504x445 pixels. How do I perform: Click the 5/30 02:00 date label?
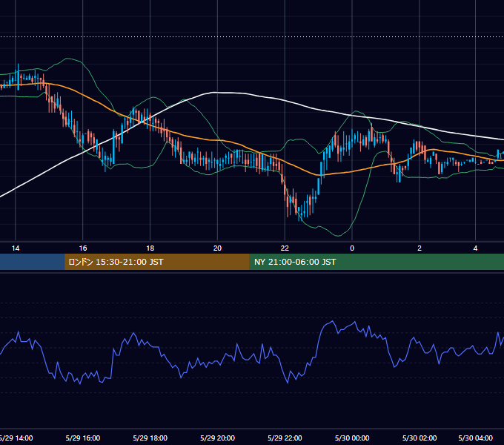420,438
